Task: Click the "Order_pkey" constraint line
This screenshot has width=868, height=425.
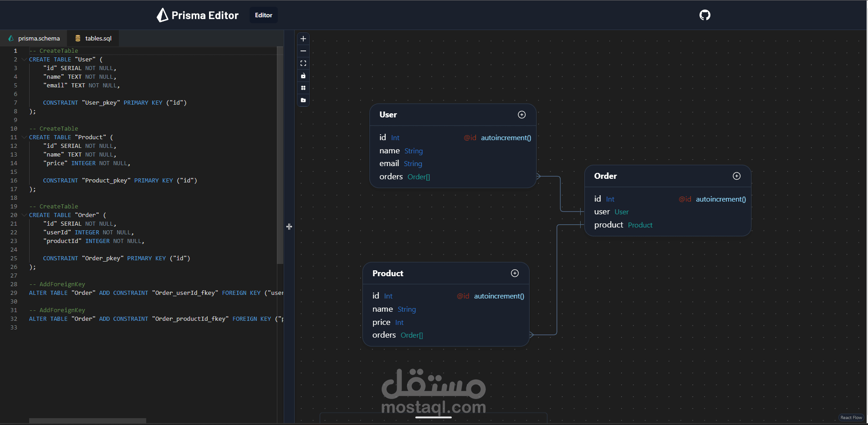Action: (117, 258)
